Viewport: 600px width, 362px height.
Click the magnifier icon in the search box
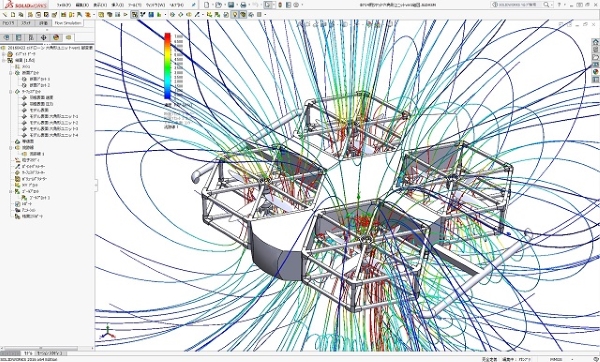[x=546, y=5]
